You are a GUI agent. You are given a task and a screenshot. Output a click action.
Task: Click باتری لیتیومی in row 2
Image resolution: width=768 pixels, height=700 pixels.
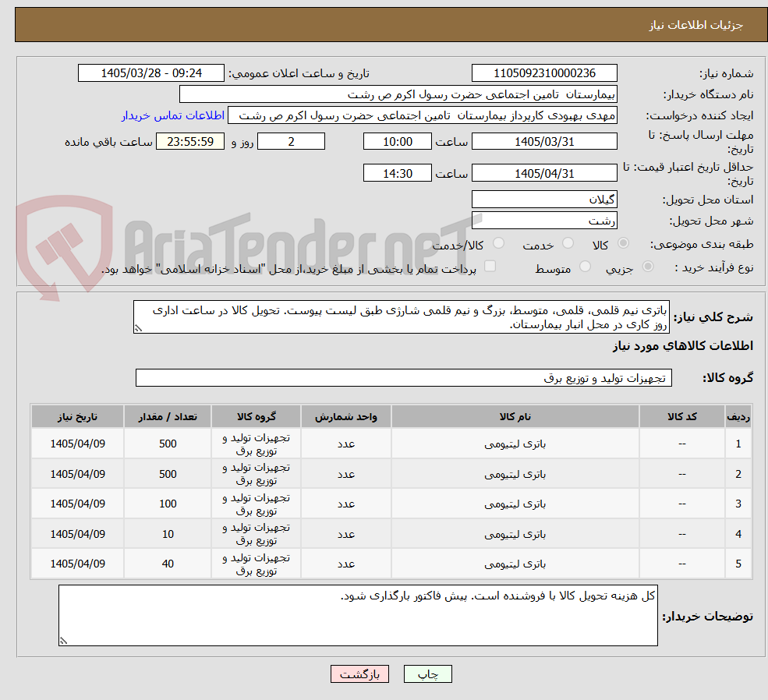pyautogui.click(x=515, y=475)
